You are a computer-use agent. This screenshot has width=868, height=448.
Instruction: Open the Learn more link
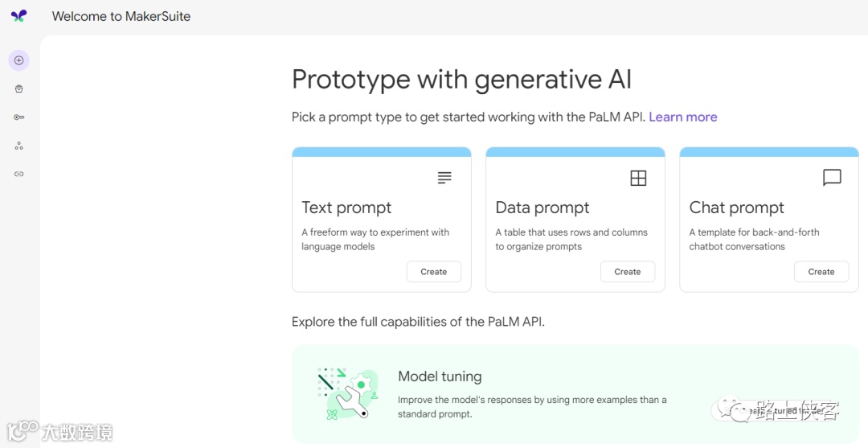(x=682, y=117)
